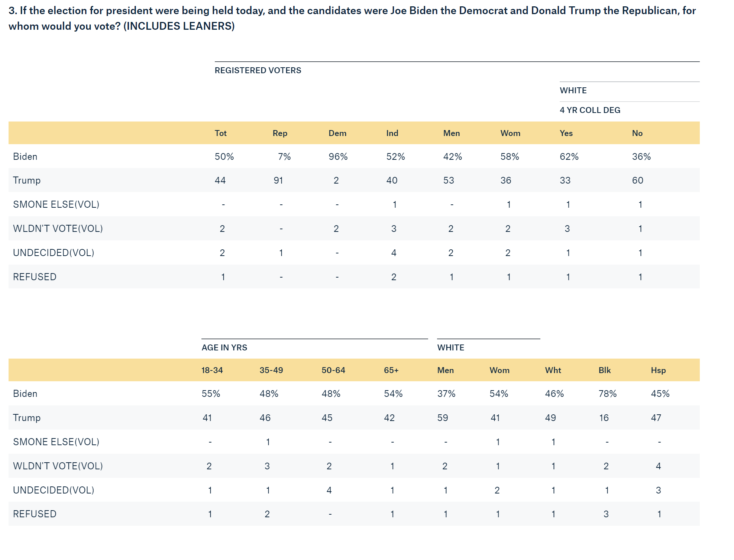Select the REGISTERED VOTERS header label

(x=258, y=70)
